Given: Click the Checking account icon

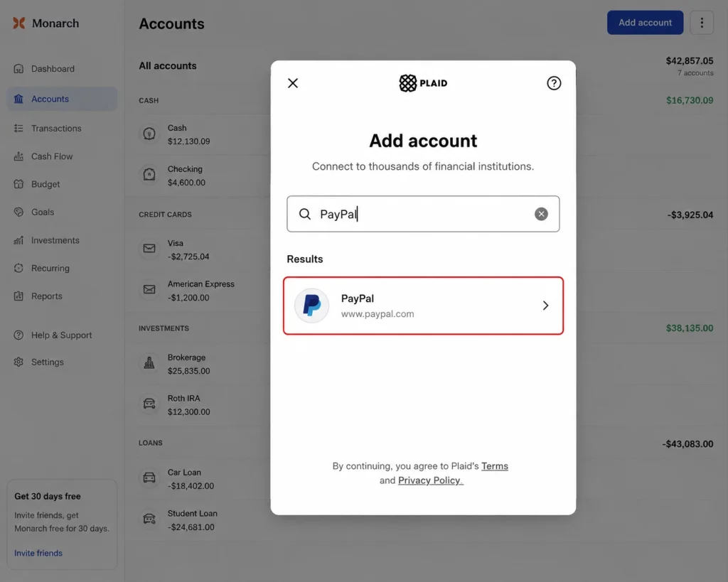Looking at the screenshot, I should coord(149,175).
